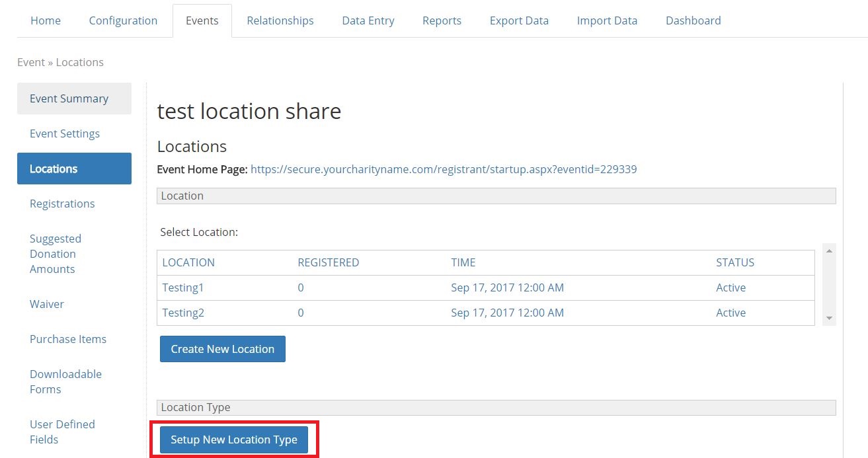Open Event Summary in the sidebar
Screen dimensions: 868x458
tap(74, 98)
